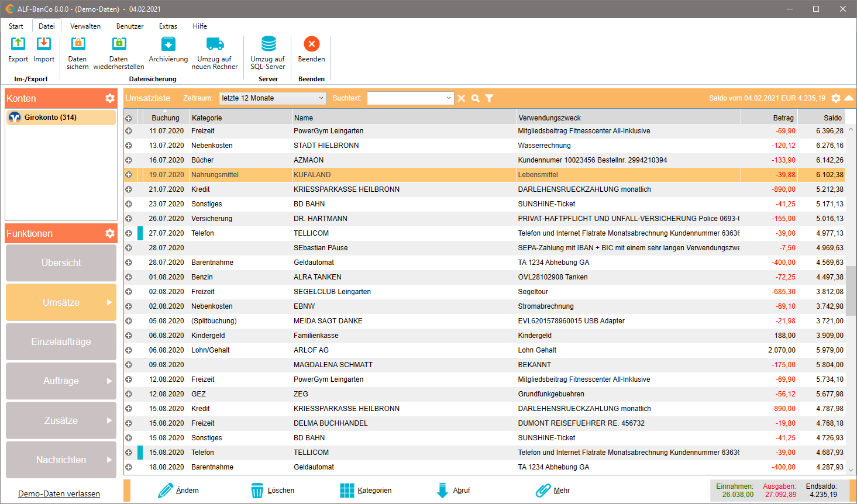The width and height of the screenshot is (857, 504).
Task: Open Umsatzliste gear settings icon
Action: [x=836, y=98]
